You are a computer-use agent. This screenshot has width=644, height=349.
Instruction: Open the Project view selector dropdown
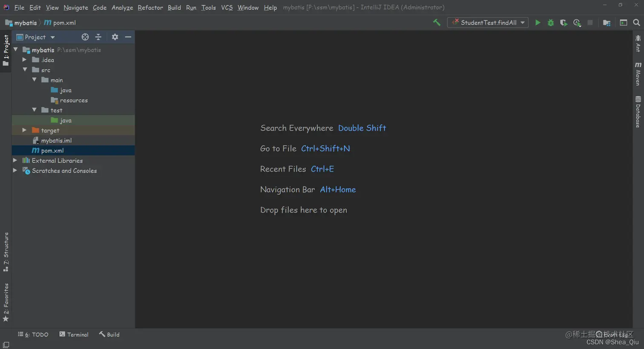pos(36,37)
